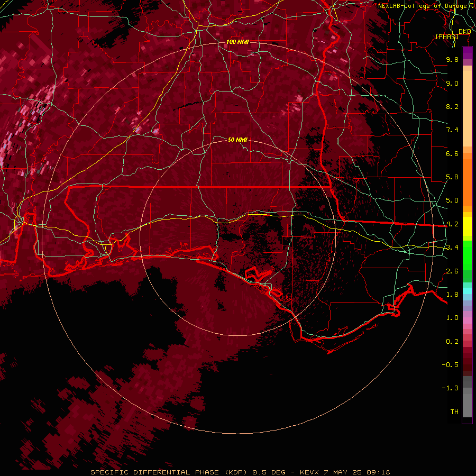
Task: Click the 2.6 scale value
Action: [452, 271]
